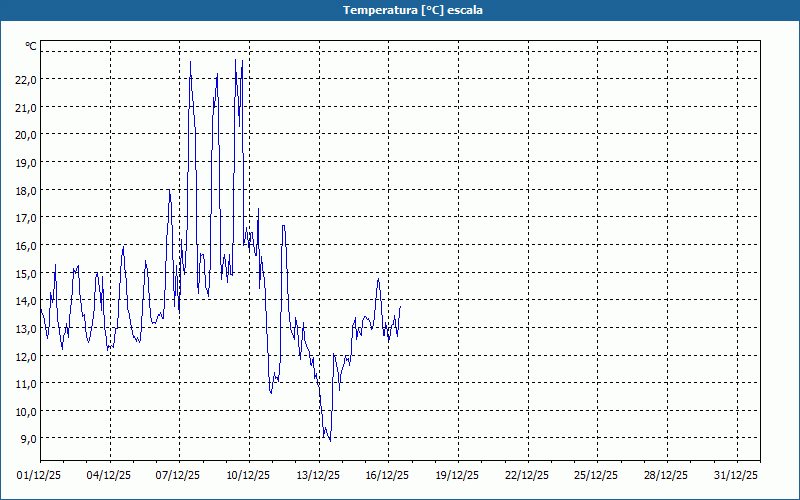Viewport: 800px width, 500px height.
Task: Select the 25/12/25 x-axis date
Action: pyautogui.click(x=597, y=475)
